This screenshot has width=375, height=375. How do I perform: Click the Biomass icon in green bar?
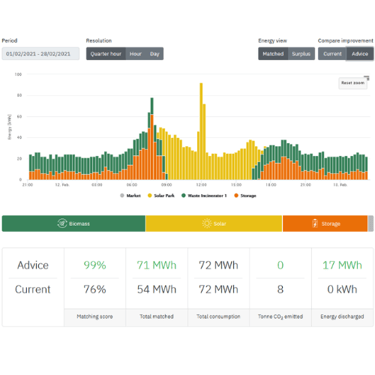[62, 223]
